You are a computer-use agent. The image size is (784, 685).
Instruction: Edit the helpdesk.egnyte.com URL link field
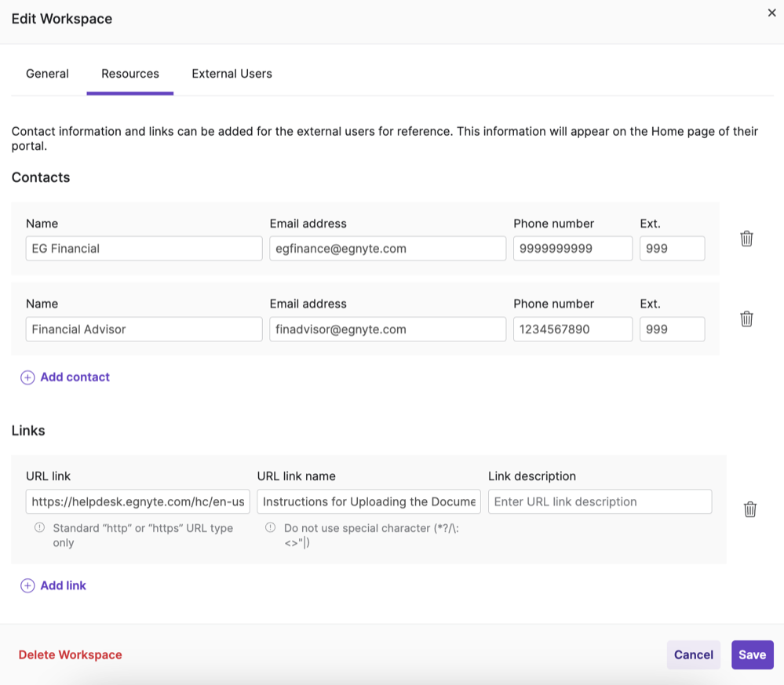tap(138, 501)
